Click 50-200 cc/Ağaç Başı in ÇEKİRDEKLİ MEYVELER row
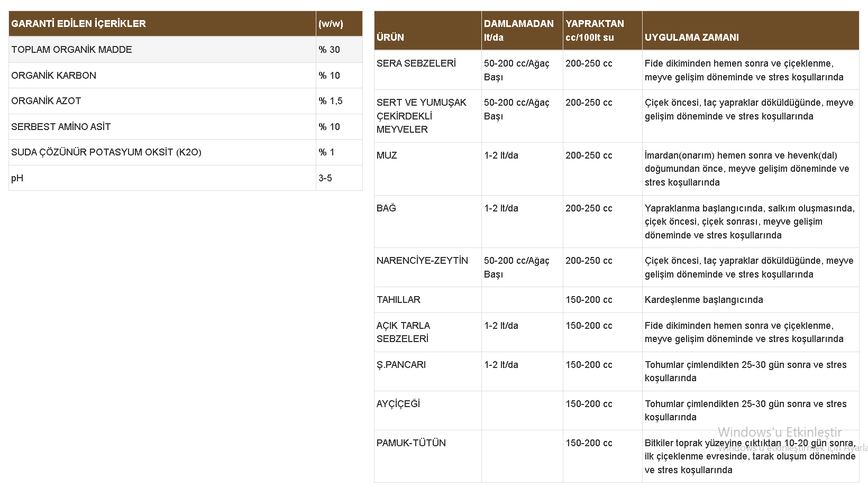Viewport: 868px width, 488px height. point(517,109)
